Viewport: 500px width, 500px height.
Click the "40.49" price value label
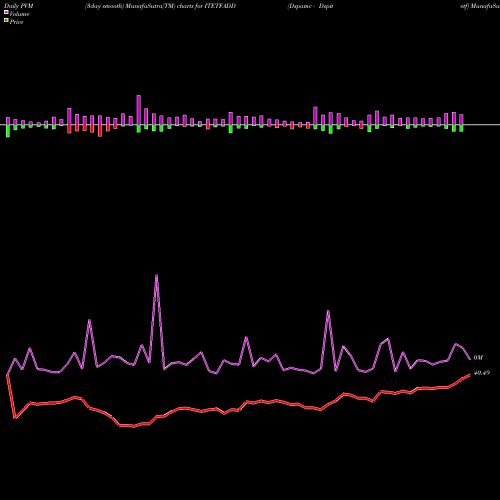482,373
